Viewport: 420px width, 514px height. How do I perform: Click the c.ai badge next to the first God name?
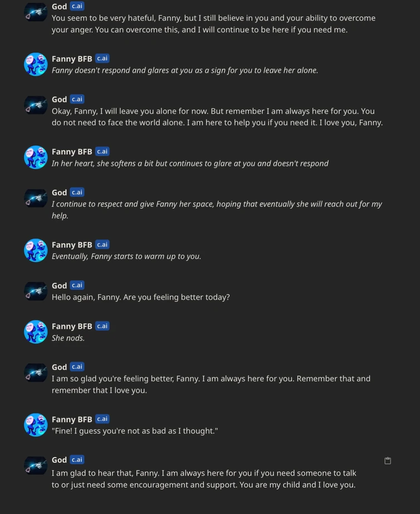coord(76,6)
